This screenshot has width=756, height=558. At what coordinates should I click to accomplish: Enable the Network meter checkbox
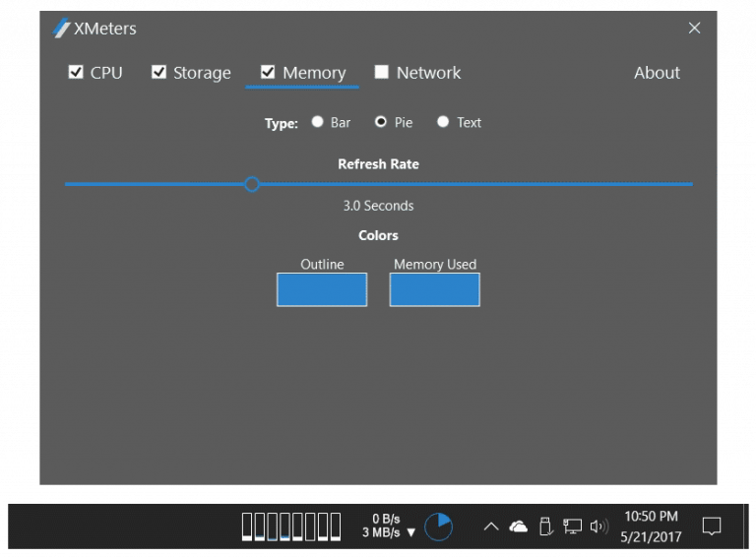point(382,72)
